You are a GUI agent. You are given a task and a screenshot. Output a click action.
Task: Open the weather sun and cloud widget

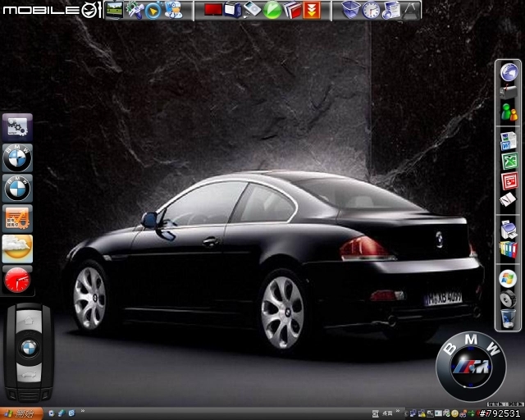point(17,249)
